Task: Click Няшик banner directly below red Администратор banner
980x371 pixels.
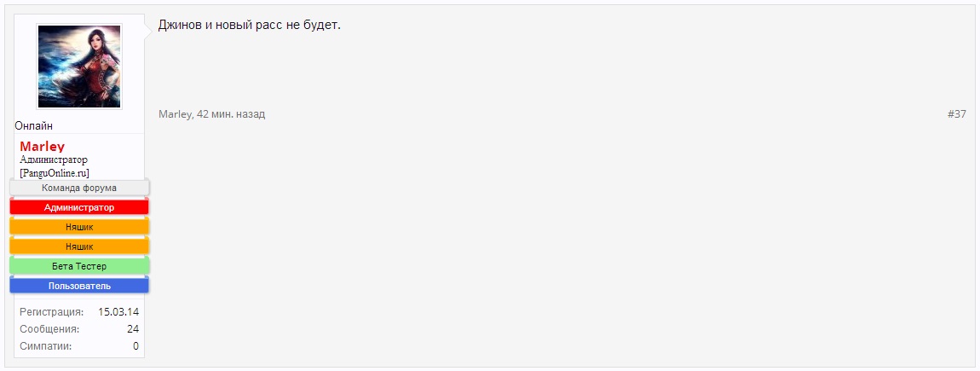Action: pyautogui.click(x=79, y=227)
